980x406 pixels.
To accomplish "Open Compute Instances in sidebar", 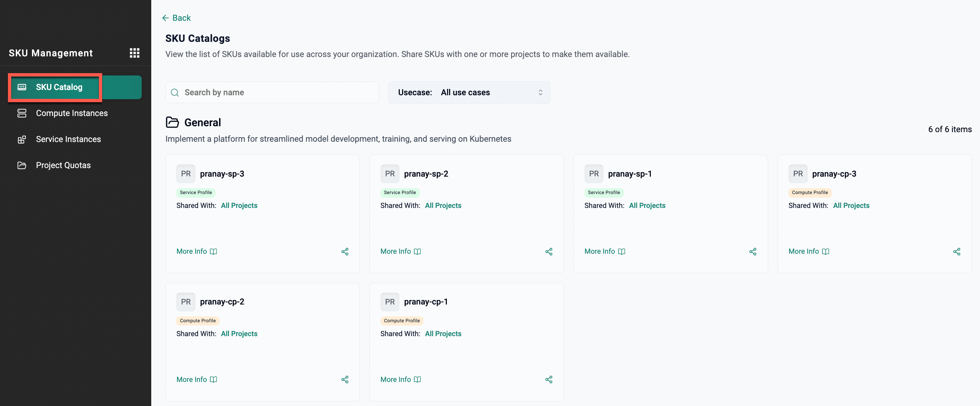I will click(72, 113).
